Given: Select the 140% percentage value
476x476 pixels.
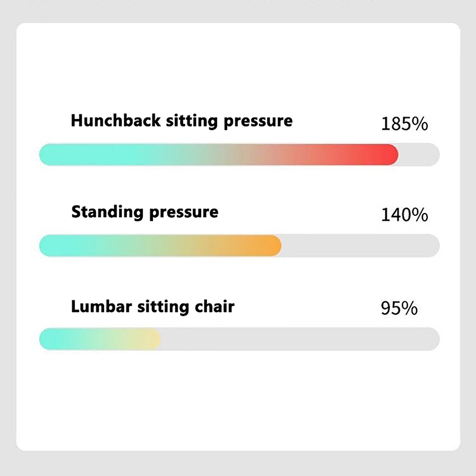Looking at the screenshot, I should click(x=404, y=215).
